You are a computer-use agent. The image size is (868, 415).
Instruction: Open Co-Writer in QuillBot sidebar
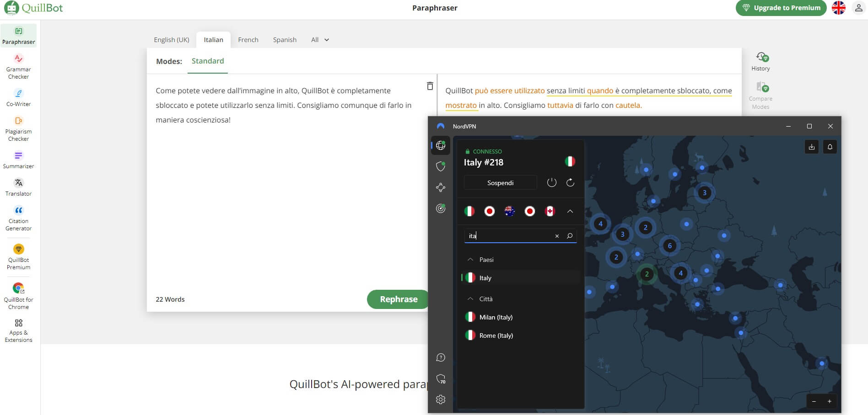[x=18, y=98]
